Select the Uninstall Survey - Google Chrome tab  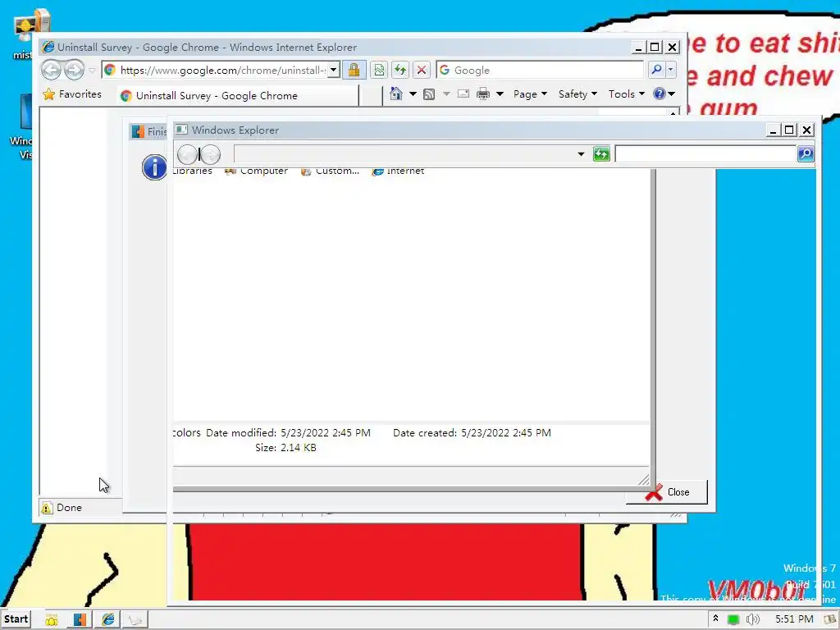[238, 95]
